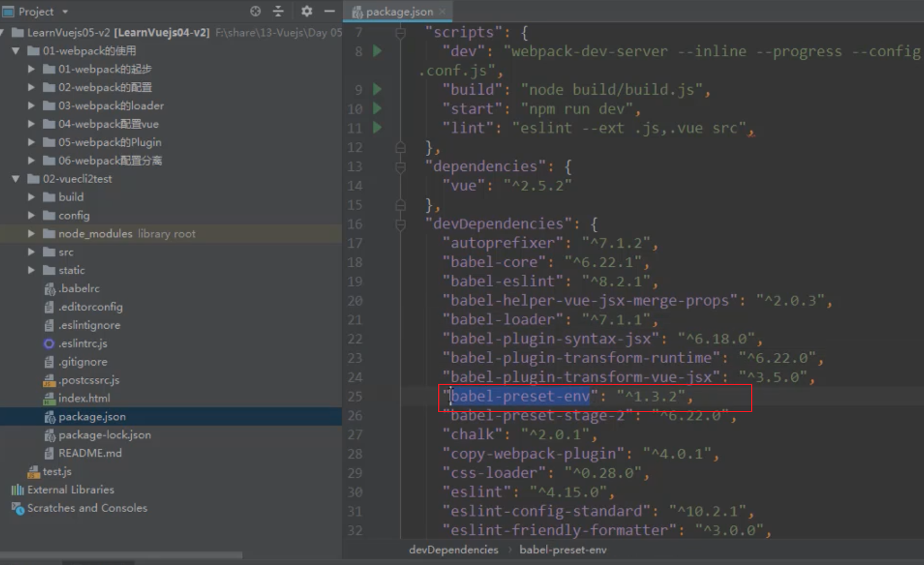The height and width of the screenshot is (565, 924).
Task: Fold the scripts closing brace on line 12
Action: click(400, 148)
